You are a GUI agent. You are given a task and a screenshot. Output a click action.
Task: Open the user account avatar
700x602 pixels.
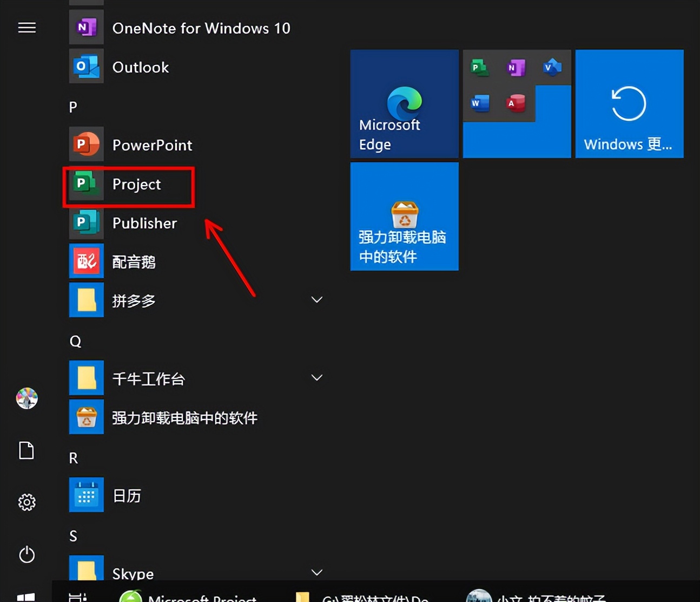pyautogui.click(x=27, y=398)
